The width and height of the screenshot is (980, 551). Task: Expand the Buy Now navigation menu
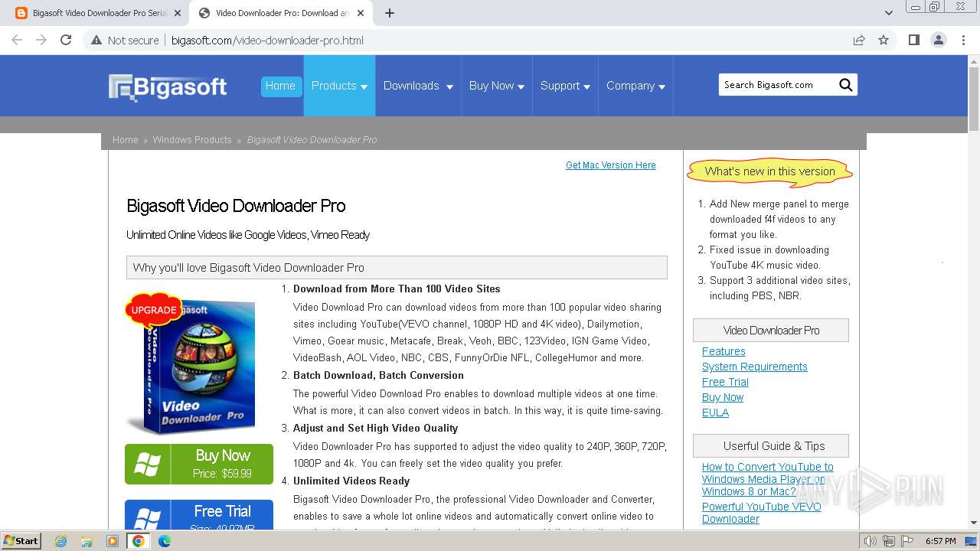(497, 86)
